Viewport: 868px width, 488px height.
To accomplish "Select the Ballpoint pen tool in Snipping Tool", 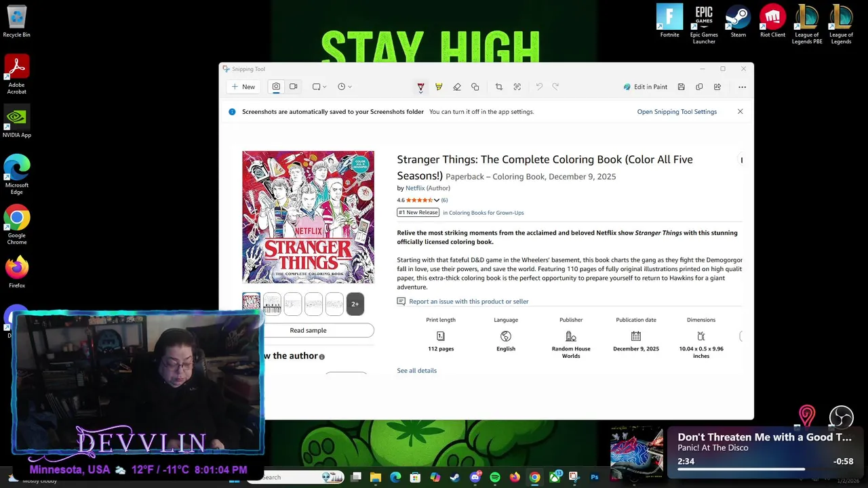I will (420, 87).
